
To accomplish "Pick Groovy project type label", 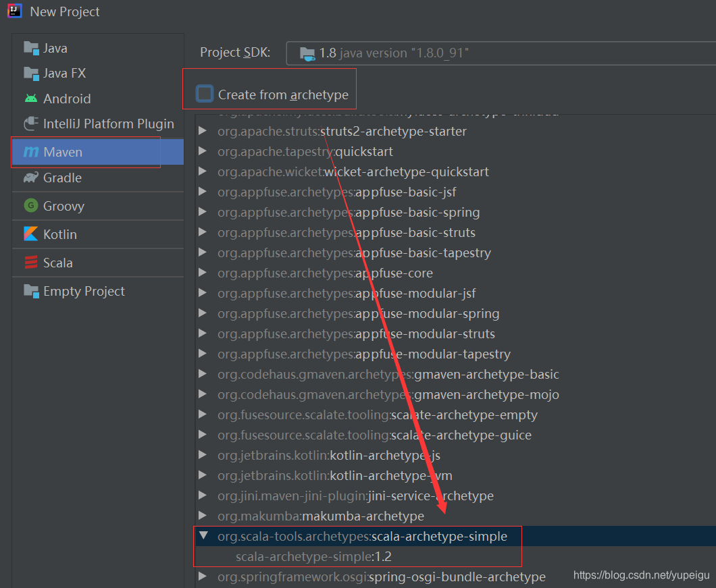I will click(x=64, y=207).
